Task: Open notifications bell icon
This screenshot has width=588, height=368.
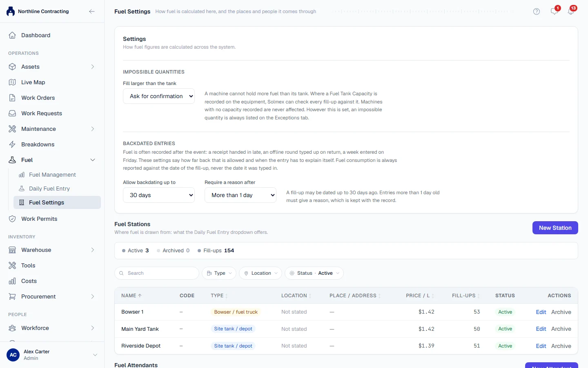Action: (x=571, y=11)
